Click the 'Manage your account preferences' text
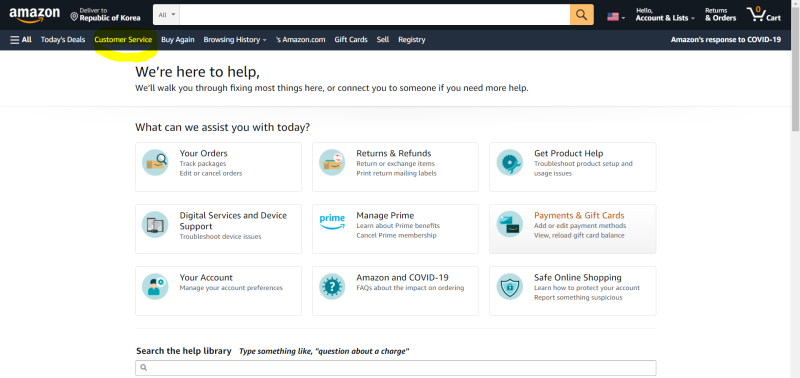Image resolution: width=800 pixels, height=378 pixels. [231, 288]
